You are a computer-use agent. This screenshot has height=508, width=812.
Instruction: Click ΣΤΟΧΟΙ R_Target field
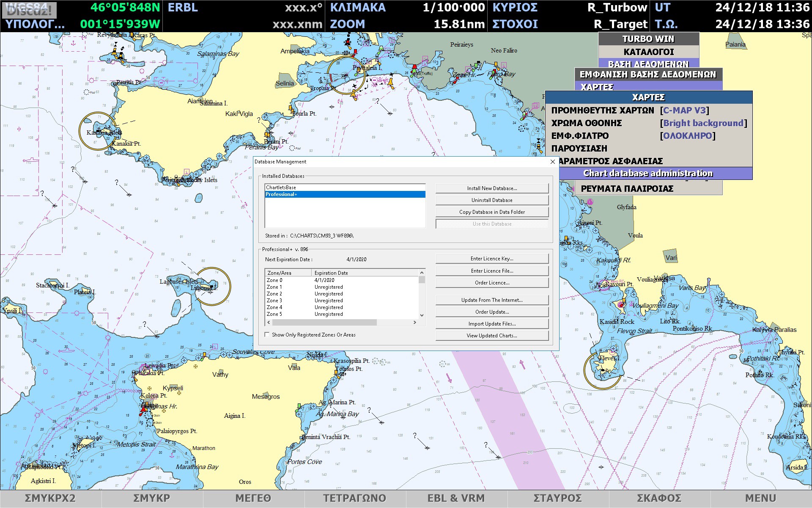point(569,24)
